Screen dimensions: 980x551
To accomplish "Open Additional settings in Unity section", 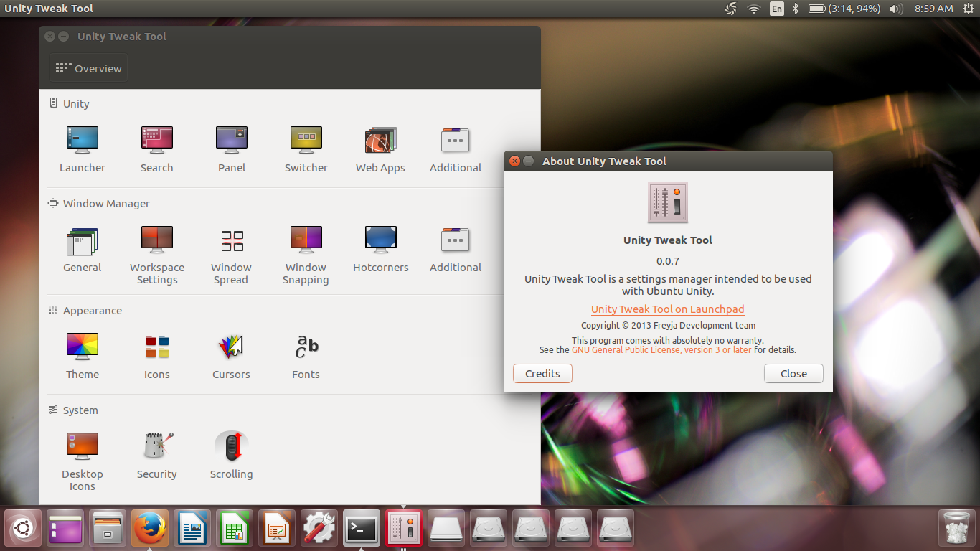I will [x=456, y=149].
